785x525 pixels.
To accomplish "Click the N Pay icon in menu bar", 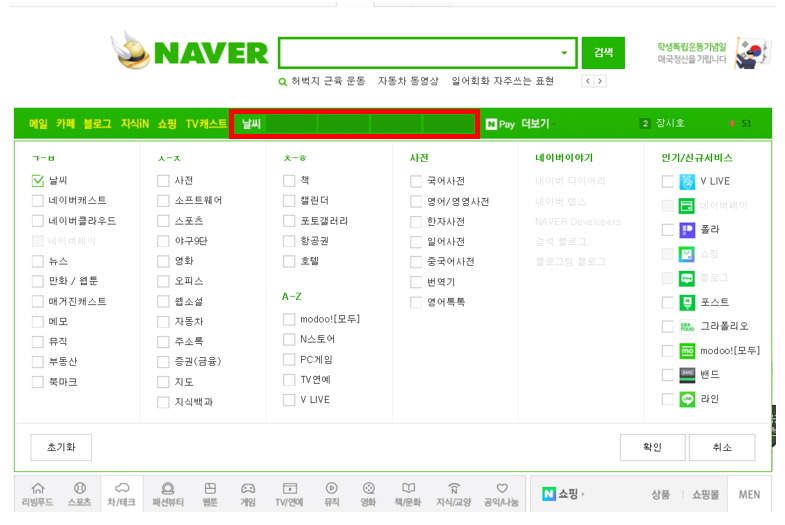I will 500,124.
